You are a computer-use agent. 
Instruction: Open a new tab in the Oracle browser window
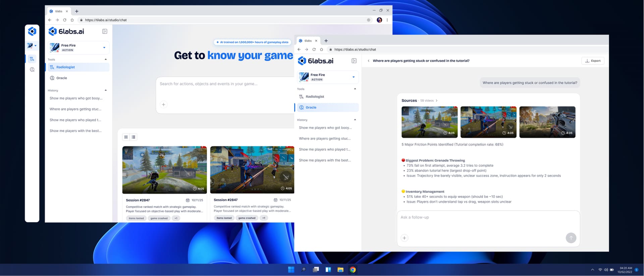click(326, 41)
